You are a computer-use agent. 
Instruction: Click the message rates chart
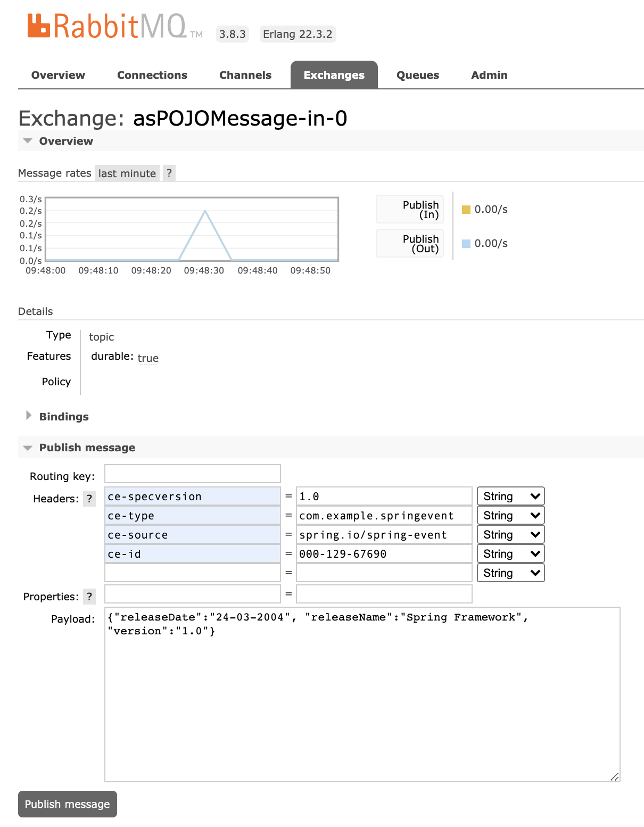(x=192, y=229)
